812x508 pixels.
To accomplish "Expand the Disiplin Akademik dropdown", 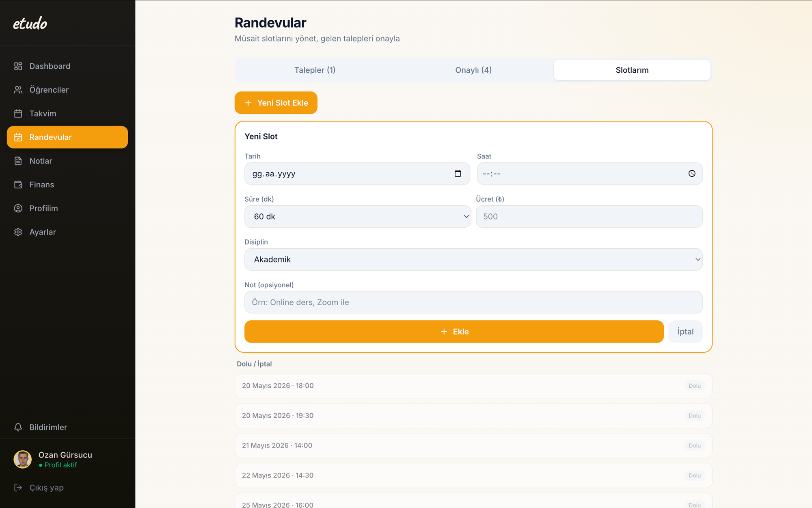I will click(x=473, y=259).
